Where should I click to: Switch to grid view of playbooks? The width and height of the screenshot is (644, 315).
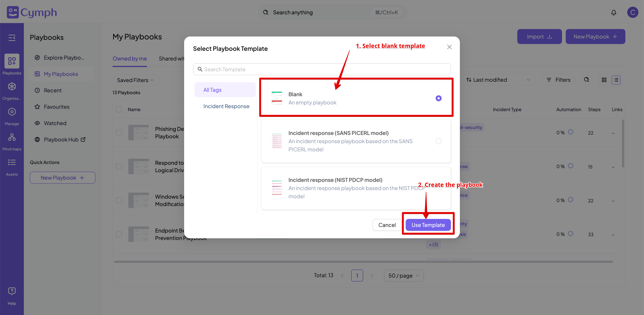pyautogui.click(x=604, y=80)
